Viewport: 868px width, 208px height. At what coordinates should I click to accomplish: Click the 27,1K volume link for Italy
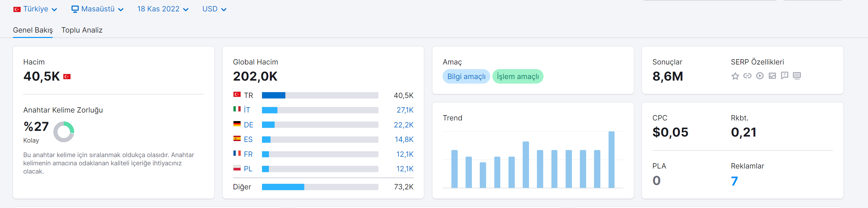(405, 110)
